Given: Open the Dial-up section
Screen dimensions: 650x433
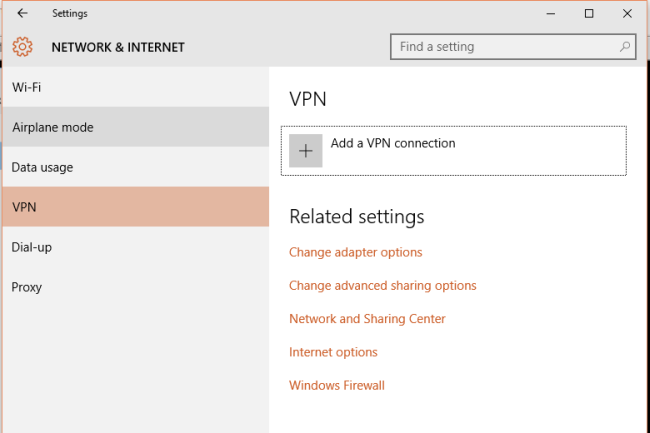Looking at the screenshot, I should coord(31,247).
